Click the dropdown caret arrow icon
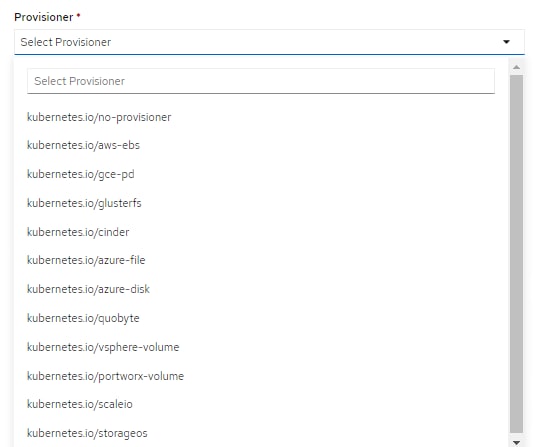This screenshot has height=447, width=536. 506,42
